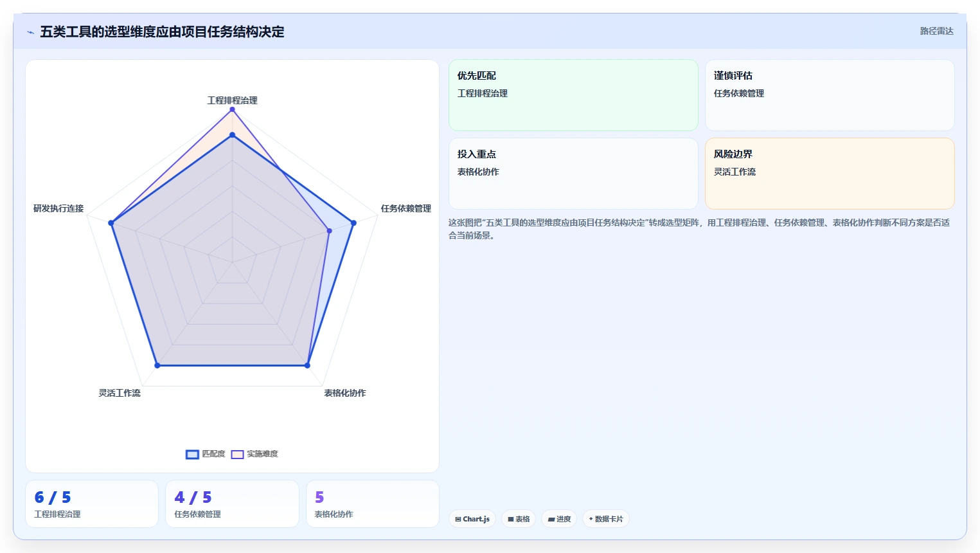Click the 表格 tag chip
This screenshot has height=553, width=980.
[x=519, y=519]
